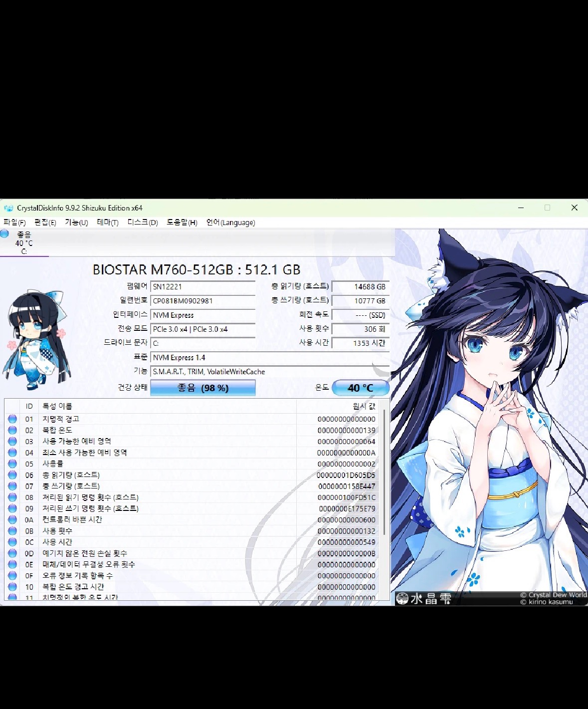
Task: Click the standard field NVM Express 1.4
Action: [x=270, y=358]
